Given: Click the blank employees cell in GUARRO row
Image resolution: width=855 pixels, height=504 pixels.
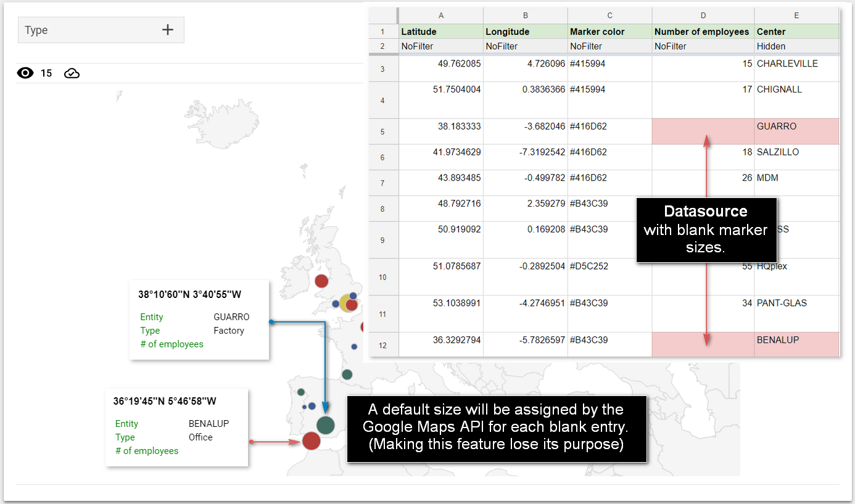Looking at the screenshot, I should tap(703, 131).
